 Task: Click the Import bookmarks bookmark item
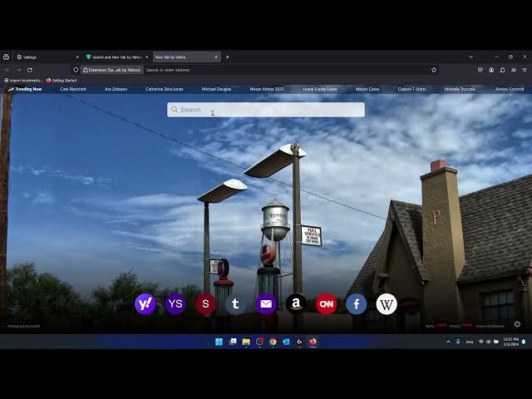tap(23, 81)
